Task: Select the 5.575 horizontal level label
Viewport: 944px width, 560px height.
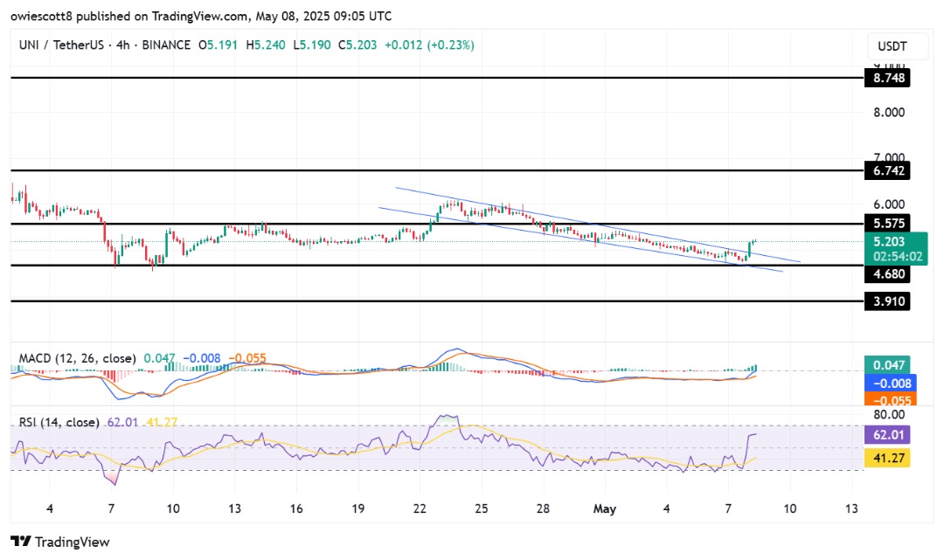Action: pyautogui.click(x=886, y=224)
